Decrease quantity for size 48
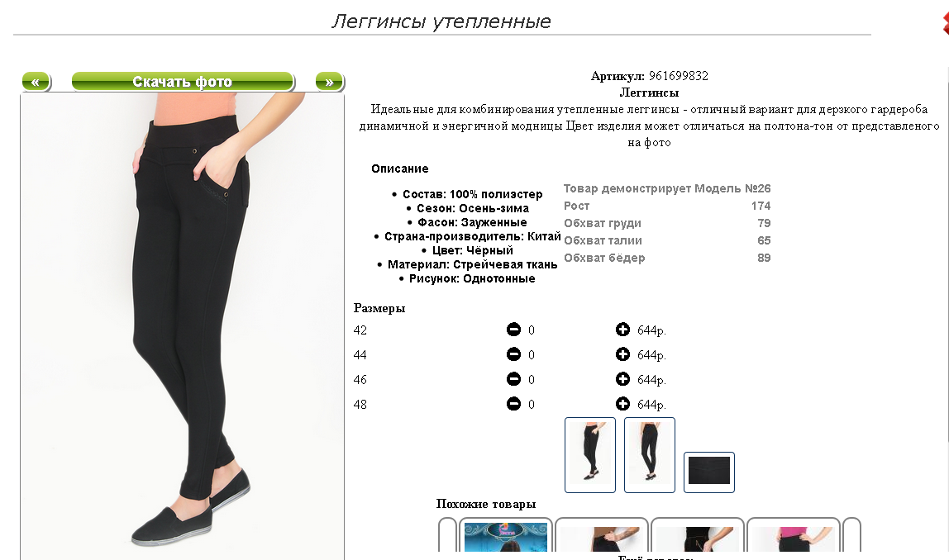 pyautogui.click(x=513, y=404)
